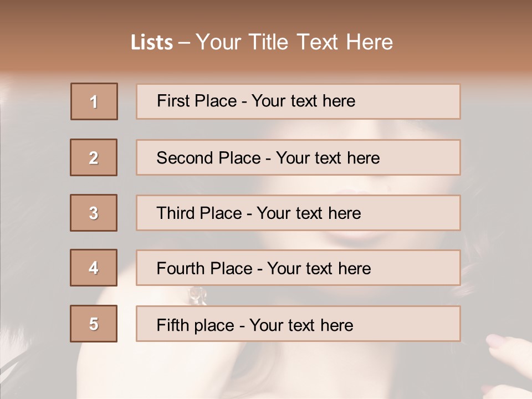Screen dimensions: 532x399
Task: Select "Your Title Text Here" in the title
Action: point(294,42)
